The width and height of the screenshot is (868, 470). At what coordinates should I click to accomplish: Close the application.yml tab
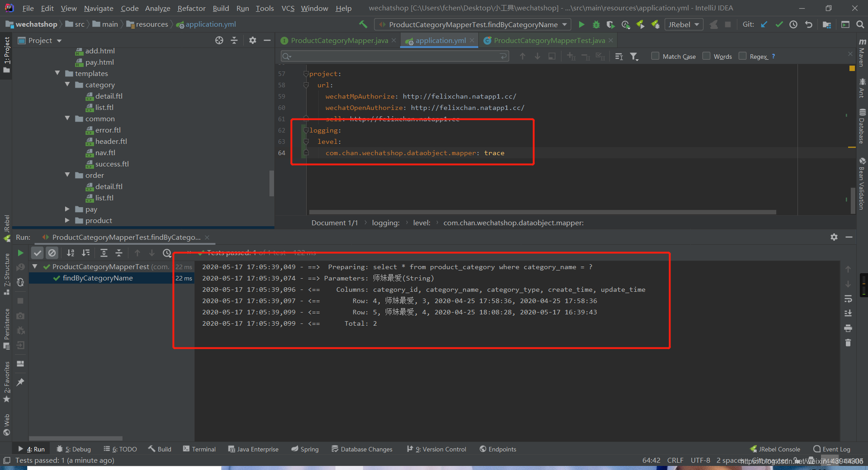[x=472, y=40]
